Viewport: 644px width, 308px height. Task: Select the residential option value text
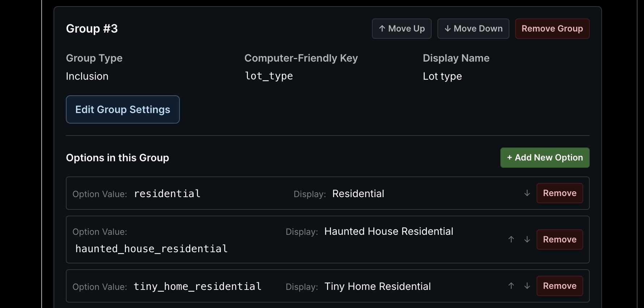pyautogui.click(x=167, y=193)
